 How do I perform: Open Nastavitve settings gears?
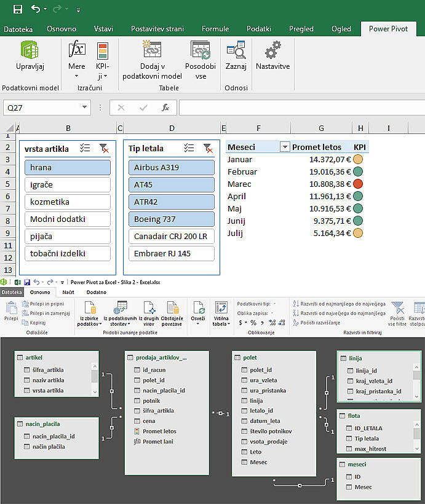pos(273,55)
